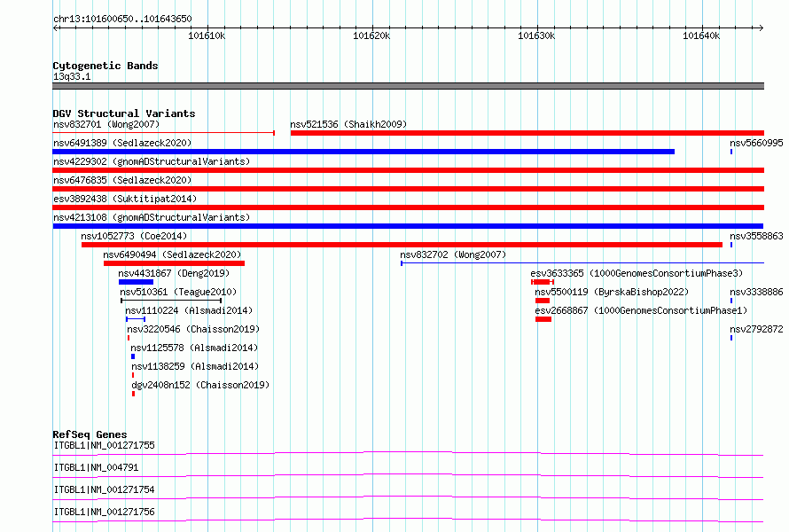Select the nsv521536 (Shaikh2009) red bar
The width and height of the screenshot is (789, 532).
click(x=527, y=133)
